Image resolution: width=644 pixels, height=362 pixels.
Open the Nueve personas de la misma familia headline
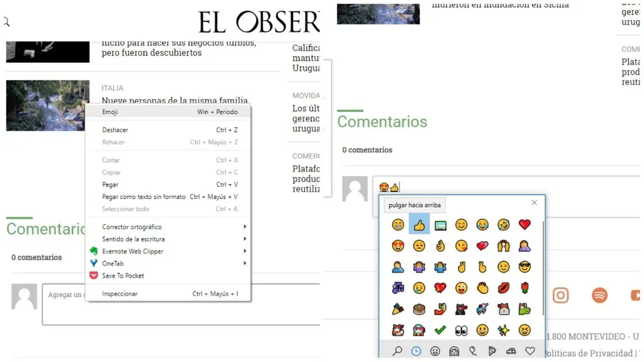tap(175, 101)
